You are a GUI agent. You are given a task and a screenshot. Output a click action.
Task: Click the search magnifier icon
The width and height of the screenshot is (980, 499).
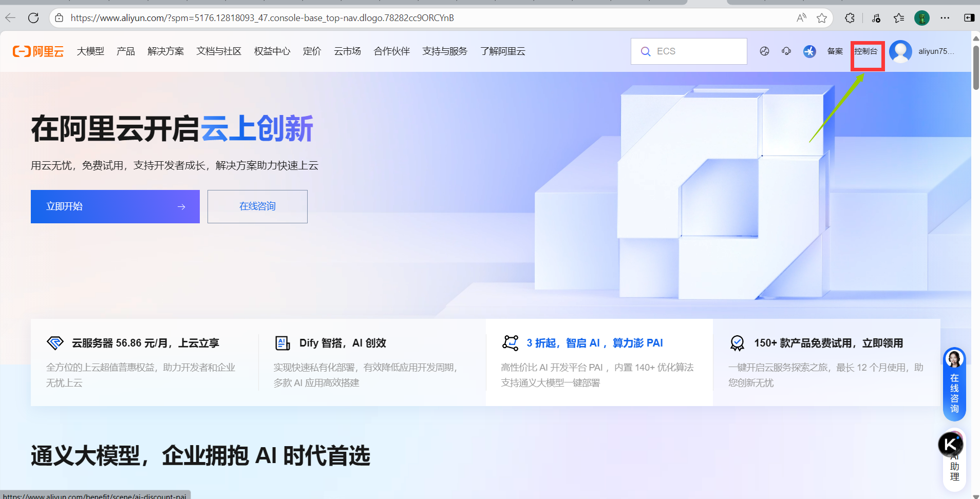646,51
